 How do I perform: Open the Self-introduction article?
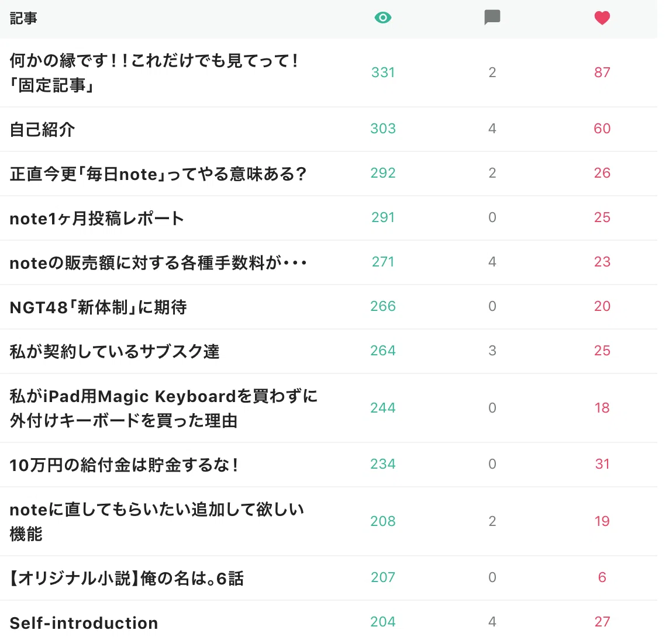[84, 623]
